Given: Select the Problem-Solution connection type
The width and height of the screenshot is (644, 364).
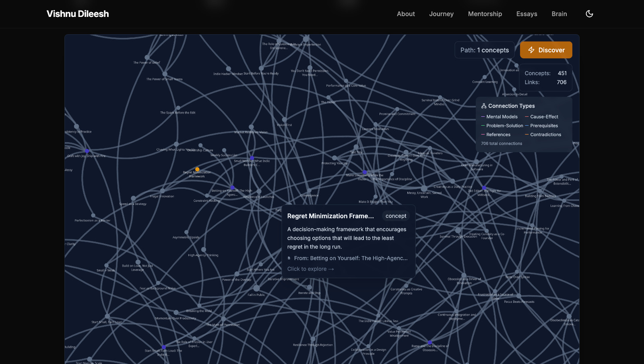Looking at the screenshot, I should coord(504,126).
